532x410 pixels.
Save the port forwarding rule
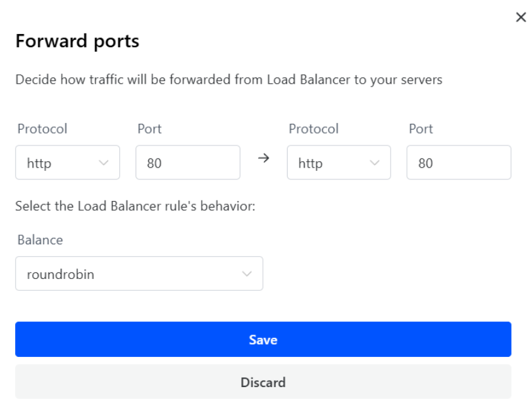[x=263, y=339]
